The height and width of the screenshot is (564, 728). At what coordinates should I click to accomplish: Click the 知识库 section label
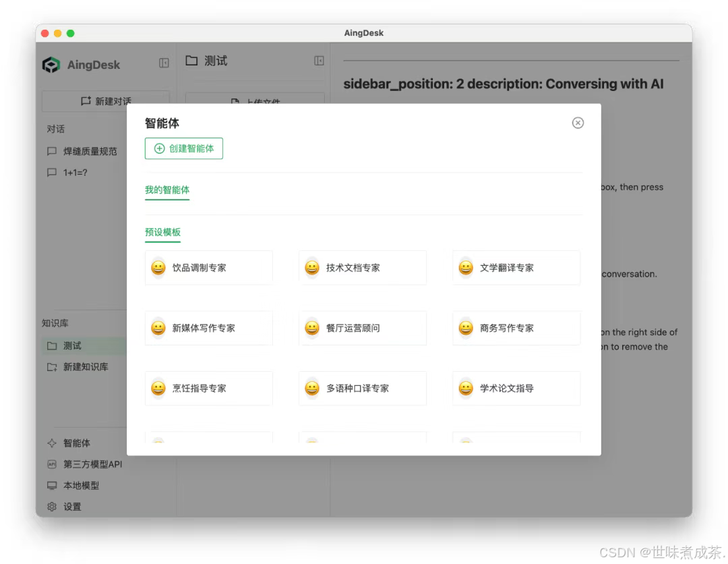coord(55,323)
